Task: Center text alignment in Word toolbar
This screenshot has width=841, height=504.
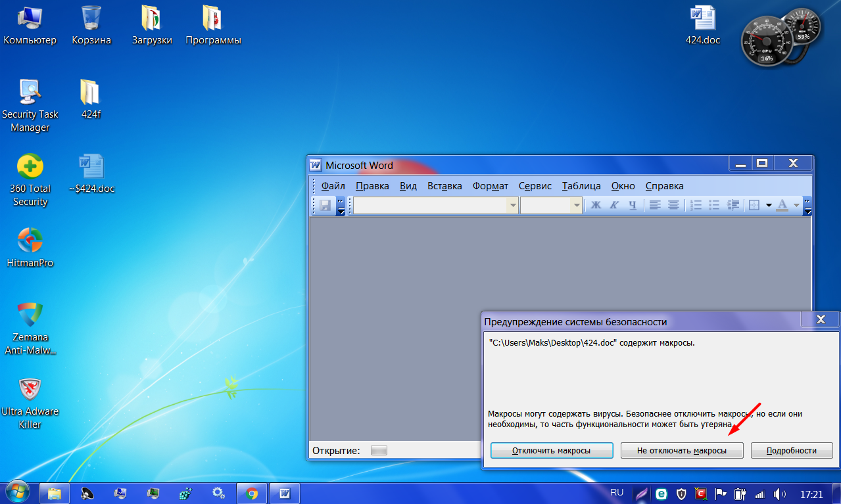Action: [x=673, y=205]
